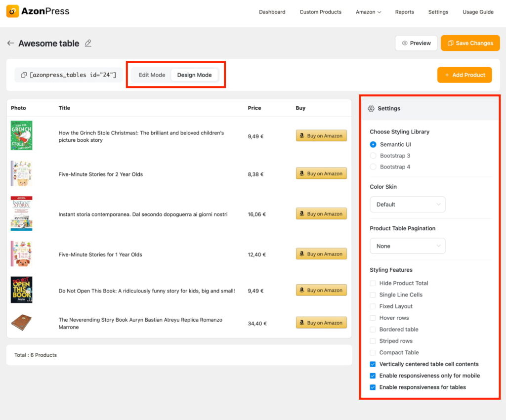The width and height of the screenshot is (506, 420).
Task: Click the Photo column header
Action: [x=18, y=108]
